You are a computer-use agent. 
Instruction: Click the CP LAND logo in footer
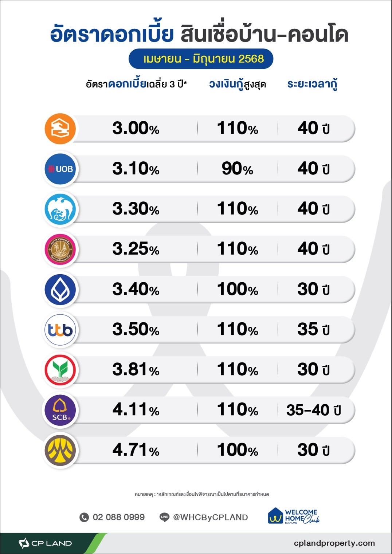[45, 543]
